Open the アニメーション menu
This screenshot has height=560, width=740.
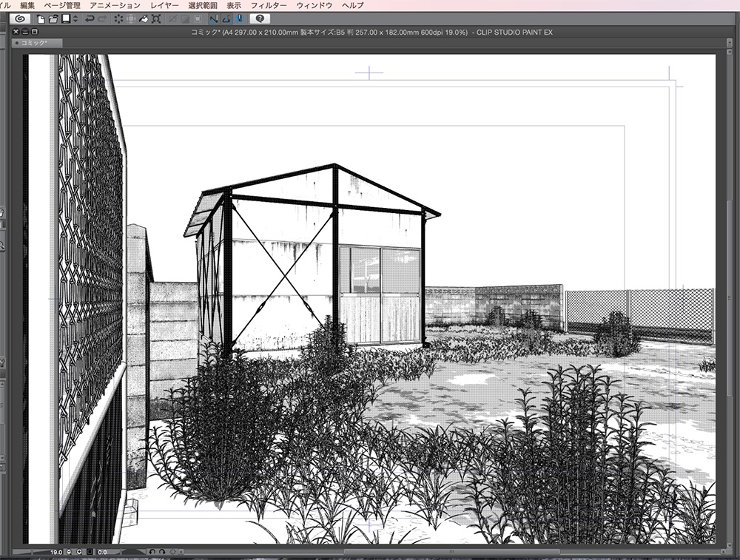pyautogui.click(x=115, y=5)
